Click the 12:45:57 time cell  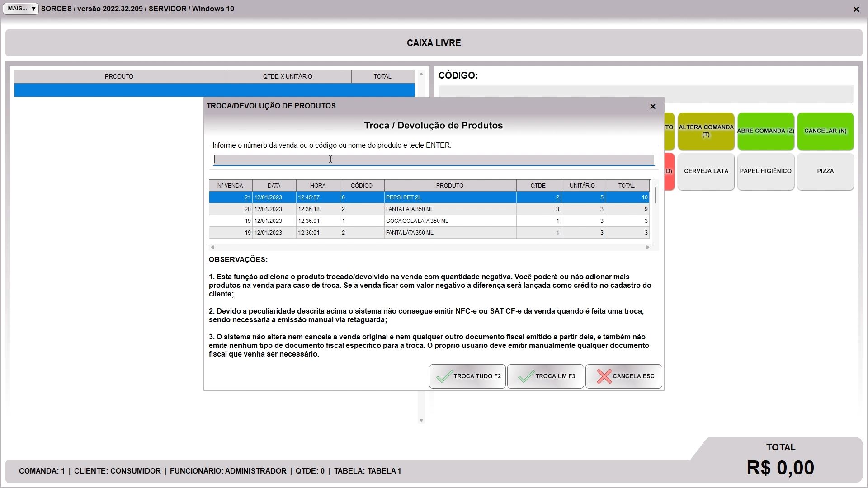click(x=318, y=197)
